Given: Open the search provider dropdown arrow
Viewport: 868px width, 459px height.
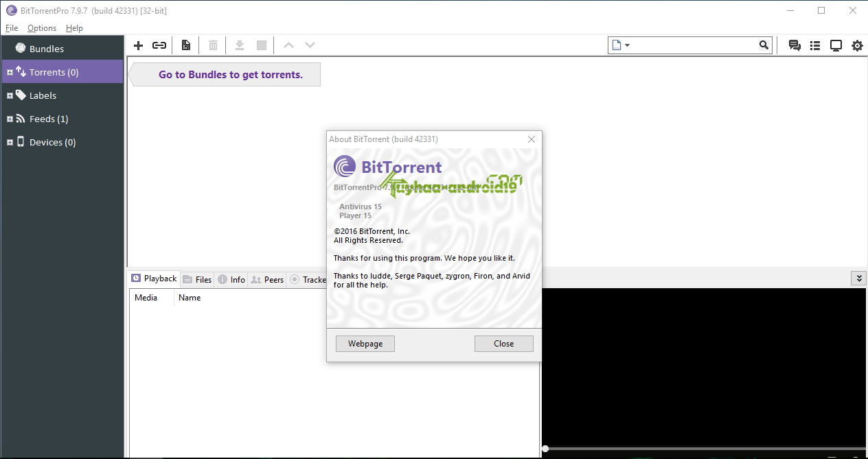Looking at the screenshot, I should 628,45.
